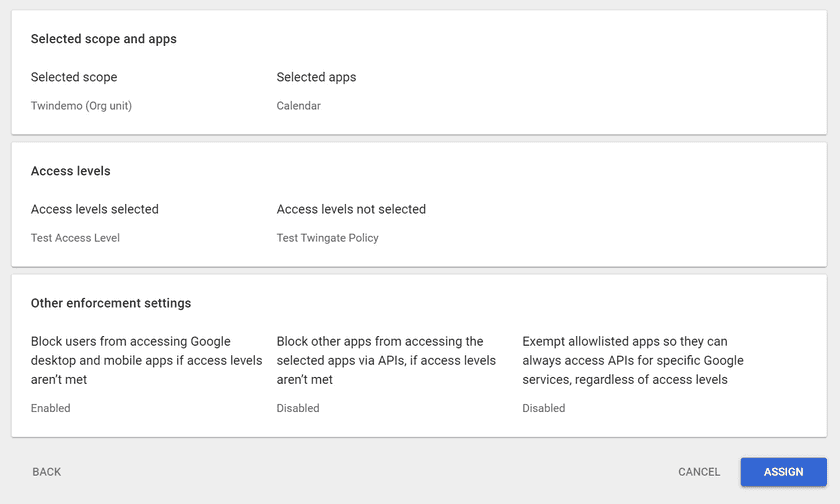Go back using the BACK button
The image size is (840, 504).
pyautogui.click(x=47, y=472)
